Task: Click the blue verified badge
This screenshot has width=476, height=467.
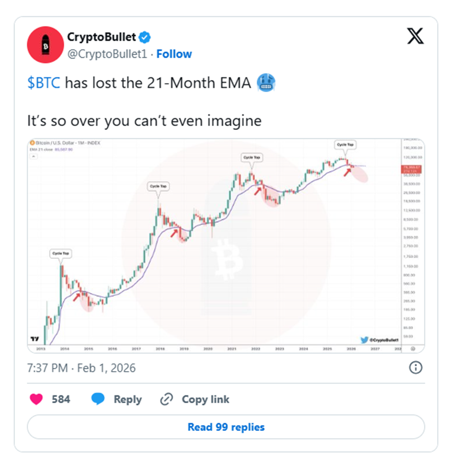Action: point(145,37)
